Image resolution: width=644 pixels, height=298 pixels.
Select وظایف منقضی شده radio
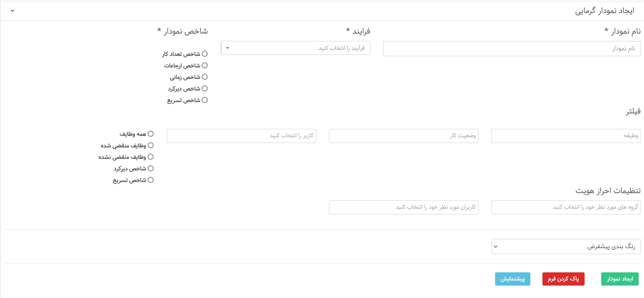point(151,145)
